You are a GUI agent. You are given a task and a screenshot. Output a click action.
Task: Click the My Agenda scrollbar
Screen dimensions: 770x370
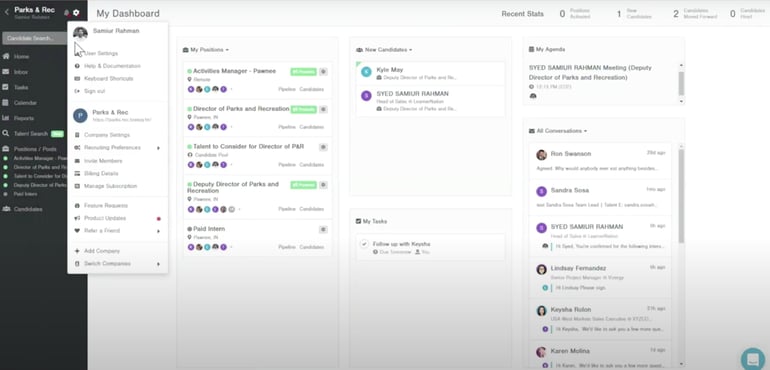click(681, 84)
